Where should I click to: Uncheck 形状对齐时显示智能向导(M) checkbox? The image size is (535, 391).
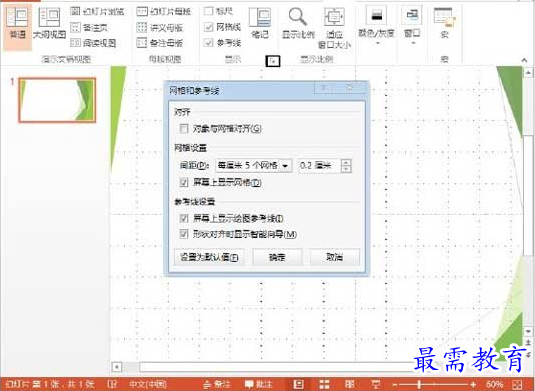(184, 234)
